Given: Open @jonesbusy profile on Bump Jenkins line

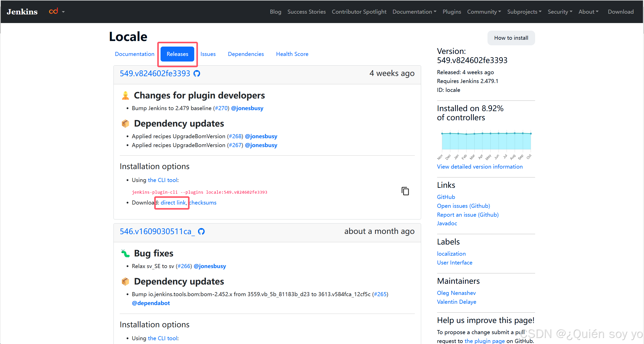Looking at the screenshot, I should point(247,108).
